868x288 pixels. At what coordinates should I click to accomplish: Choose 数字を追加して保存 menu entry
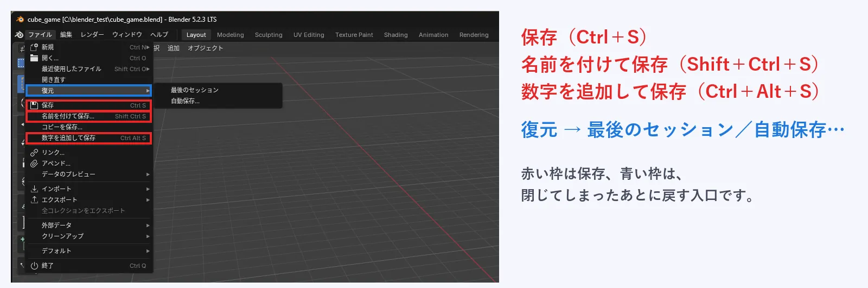tap(90, 138)
